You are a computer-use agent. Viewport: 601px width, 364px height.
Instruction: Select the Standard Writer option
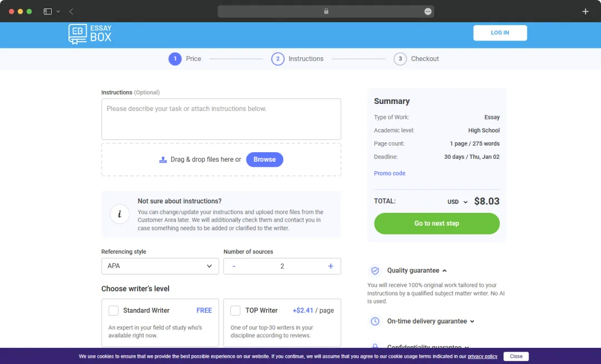(x=114, y=310)
